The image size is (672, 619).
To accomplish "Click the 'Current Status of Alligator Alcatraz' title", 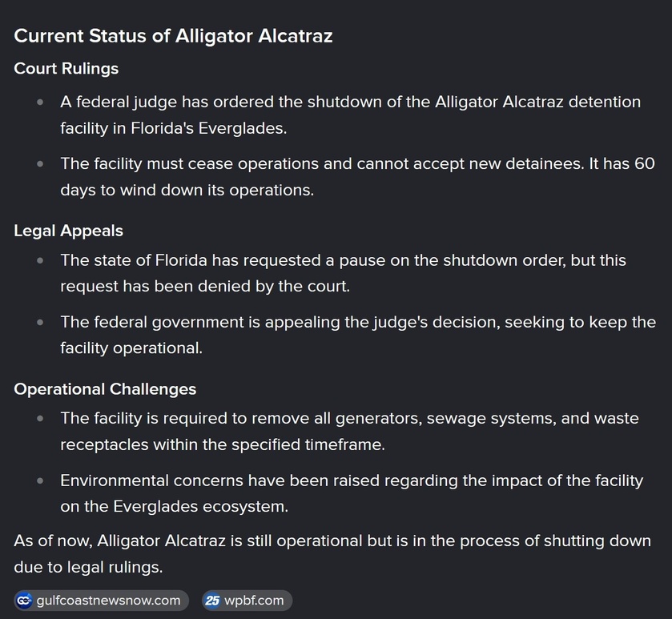I will click(173, 36).
